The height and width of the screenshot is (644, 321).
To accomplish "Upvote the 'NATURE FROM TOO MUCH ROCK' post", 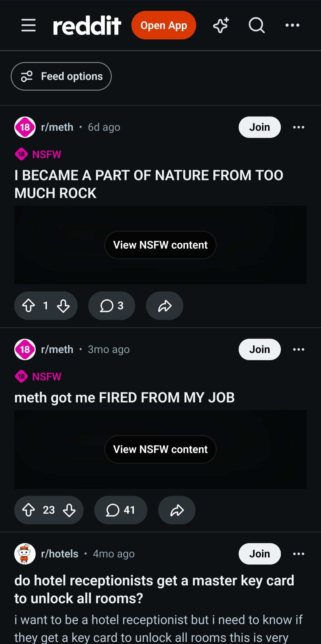I will point(29,305).
